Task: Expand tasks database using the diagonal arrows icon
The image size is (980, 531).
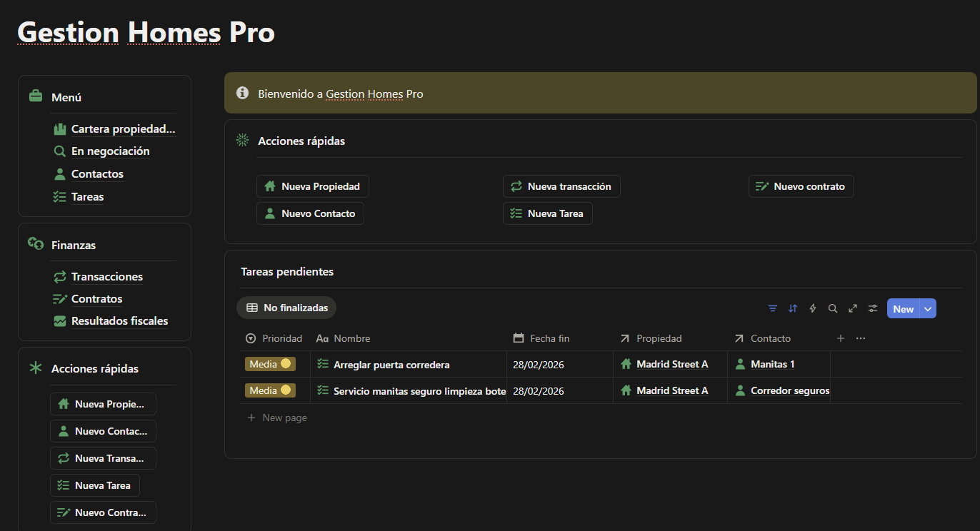Action: (852, 308)
